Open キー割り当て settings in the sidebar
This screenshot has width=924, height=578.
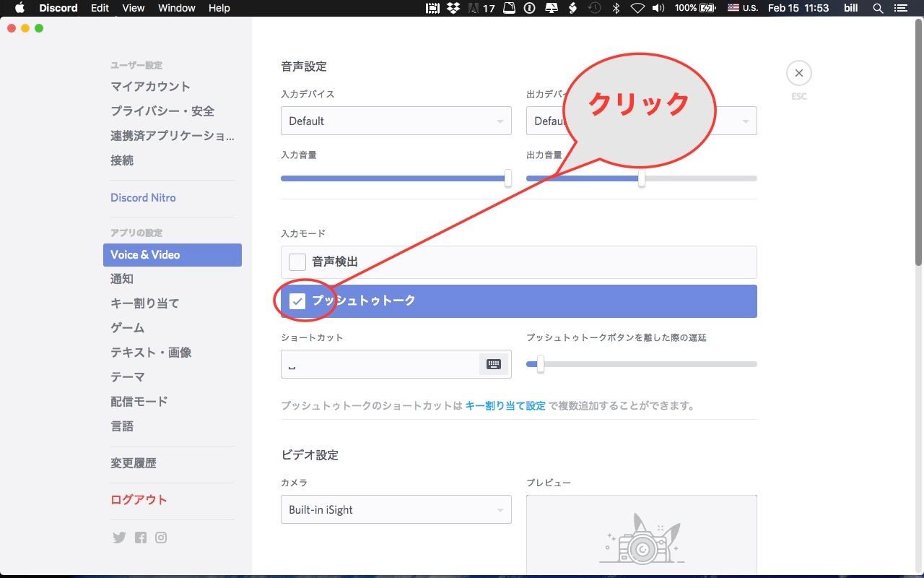(145, 303)
